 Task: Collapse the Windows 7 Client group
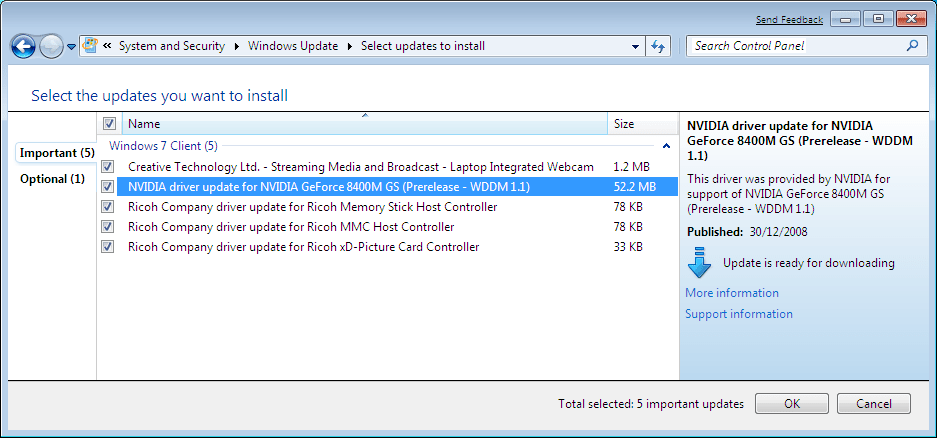[x=666, y=146]
